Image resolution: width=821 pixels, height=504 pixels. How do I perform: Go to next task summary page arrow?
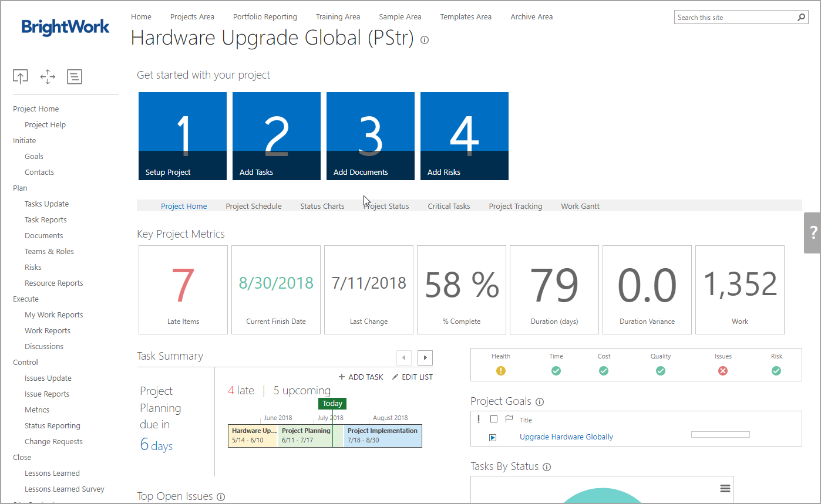click(425, 357)
